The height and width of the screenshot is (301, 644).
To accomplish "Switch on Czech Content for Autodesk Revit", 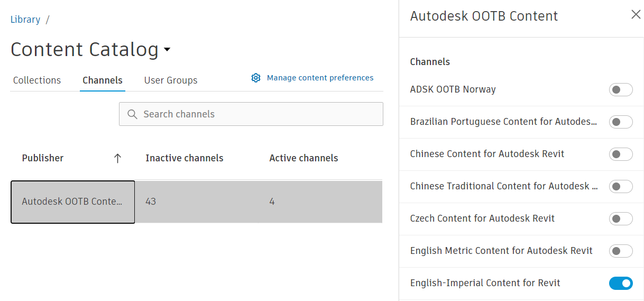I will coord(621,219).
